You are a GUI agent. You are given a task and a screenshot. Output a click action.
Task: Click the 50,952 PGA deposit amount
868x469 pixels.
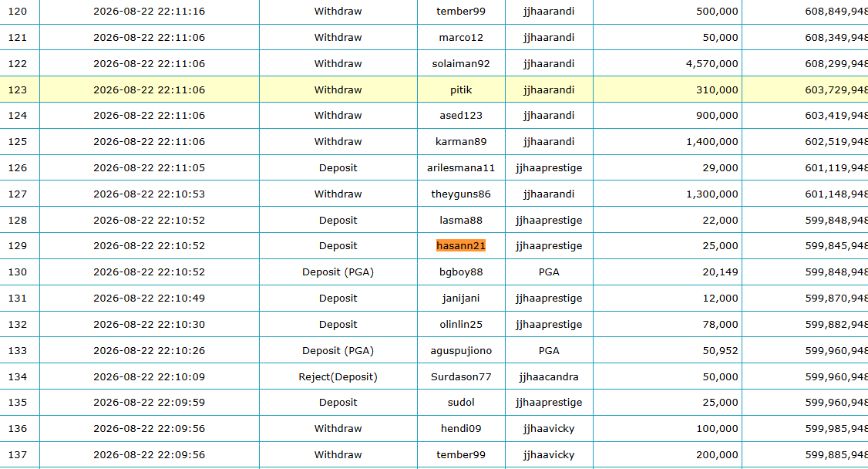point(720,350)
